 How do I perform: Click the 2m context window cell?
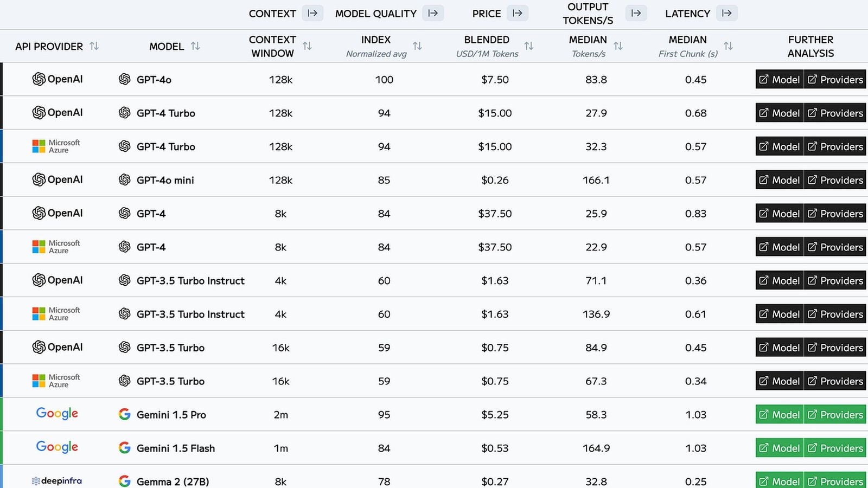[281, 415]
